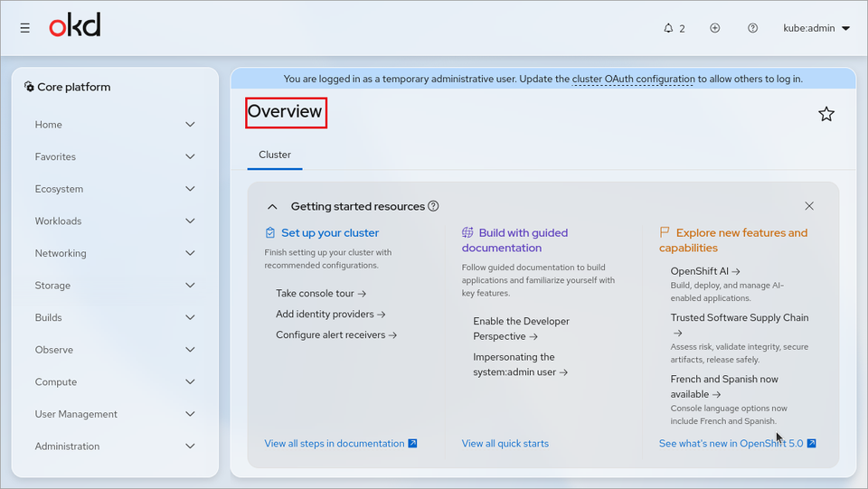The height and width of the screenshot is (489, 868).
Task: Expand the Favorites navigation section
Action: pos(115,156)
